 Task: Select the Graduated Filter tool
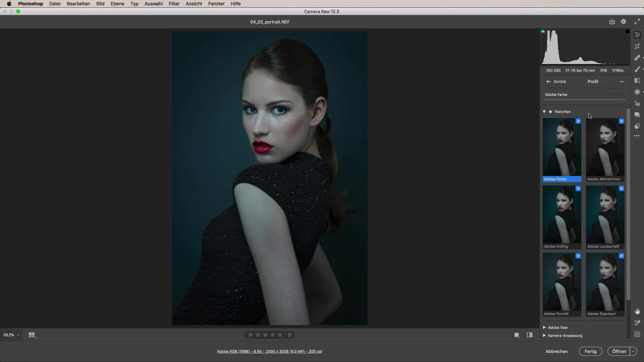point(637,80)
